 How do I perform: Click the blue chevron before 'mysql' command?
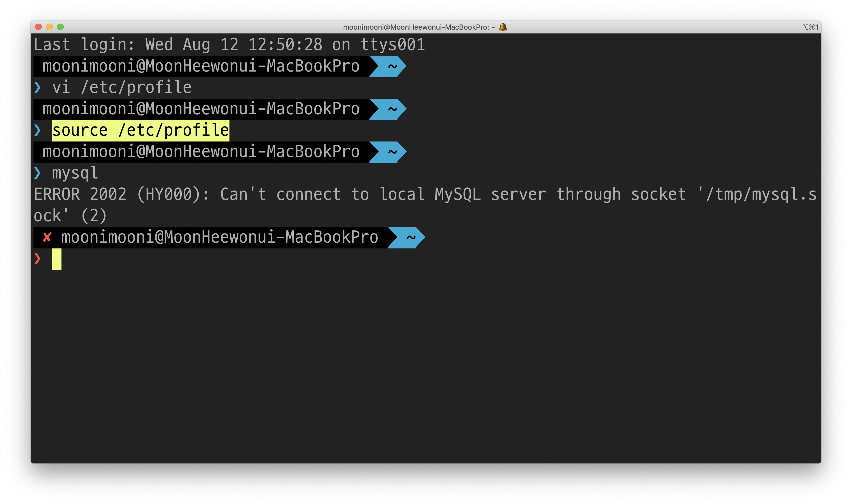pos(37,173)
